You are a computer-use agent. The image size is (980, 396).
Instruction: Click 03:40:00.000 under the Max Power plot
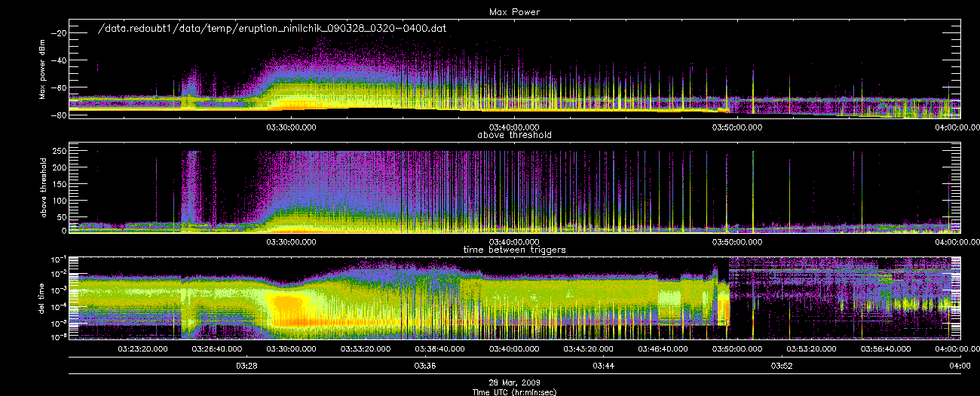(x=515, y=127)
